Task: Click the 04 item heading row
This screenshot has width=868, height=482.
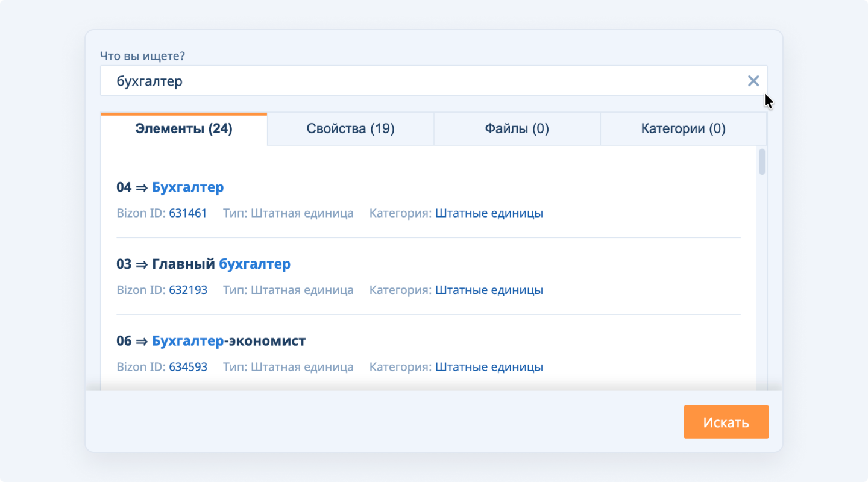Action: (124, 187)
